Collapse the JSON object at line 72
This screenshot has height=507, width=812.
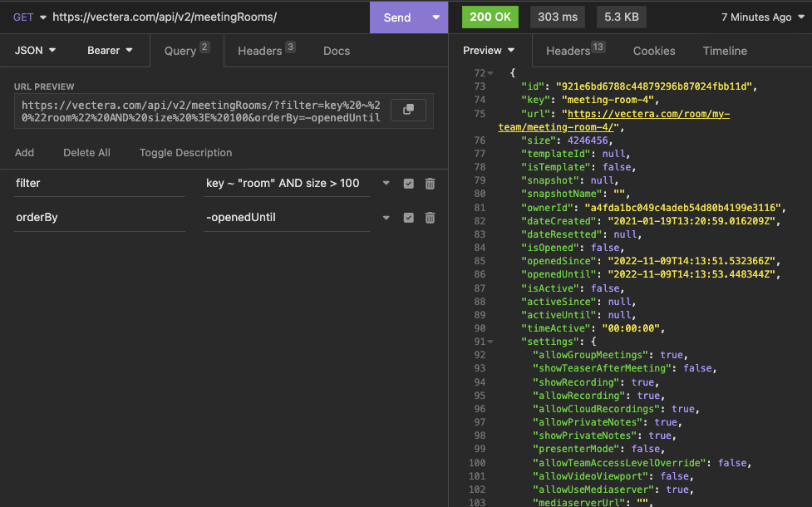pos(490,73)
